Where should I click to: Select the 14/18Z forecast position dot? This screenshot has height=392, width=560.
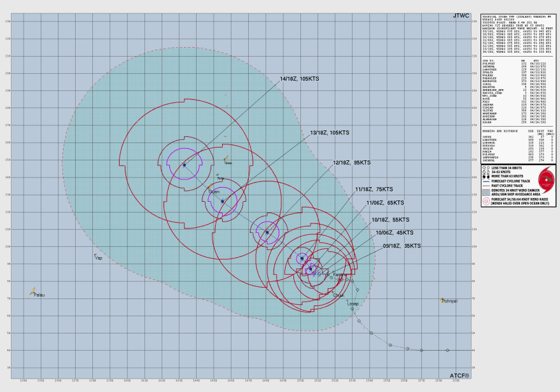click(x=185, y=165)
